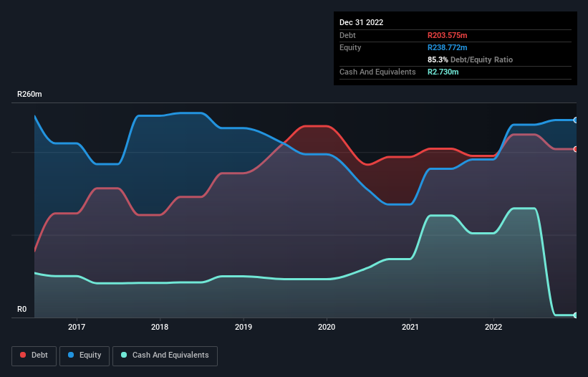
Task: Click the R2.730m cash value
Action: (x=443, y=72)
